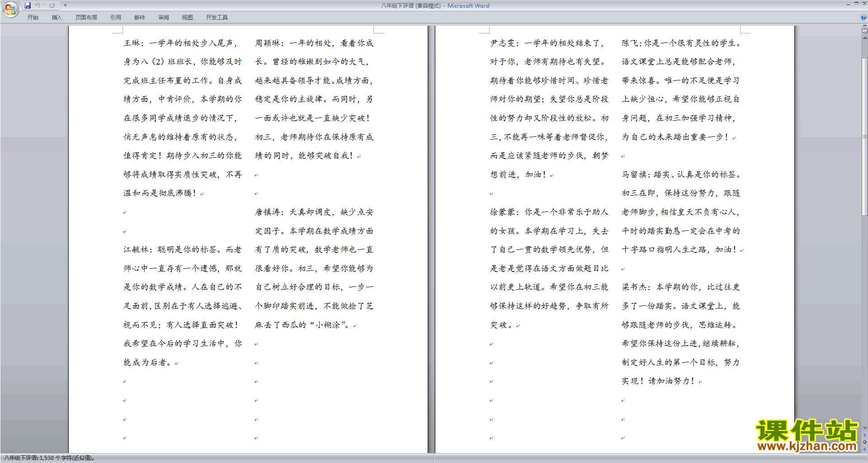Open the Customize Quick Access Toolbar dropdown
The image size is (868, 463).
coord(65,5)
